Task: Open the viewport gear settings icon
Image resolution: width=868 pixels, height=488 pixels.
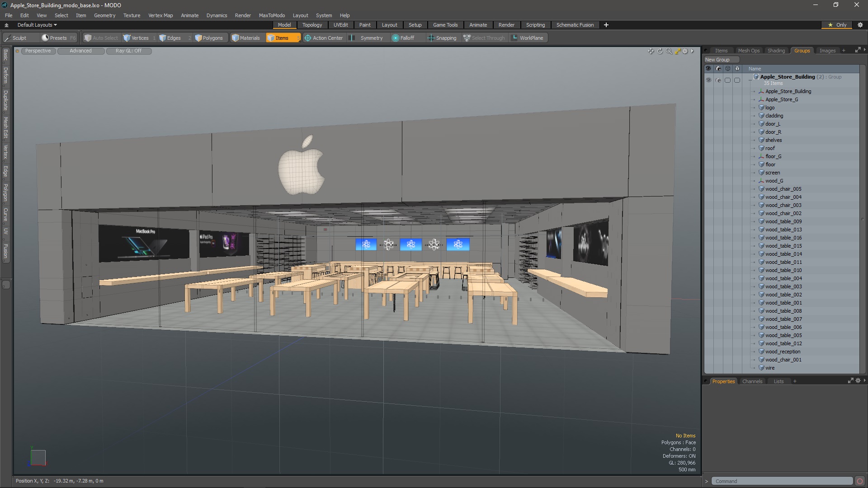Action: (685, 51)
